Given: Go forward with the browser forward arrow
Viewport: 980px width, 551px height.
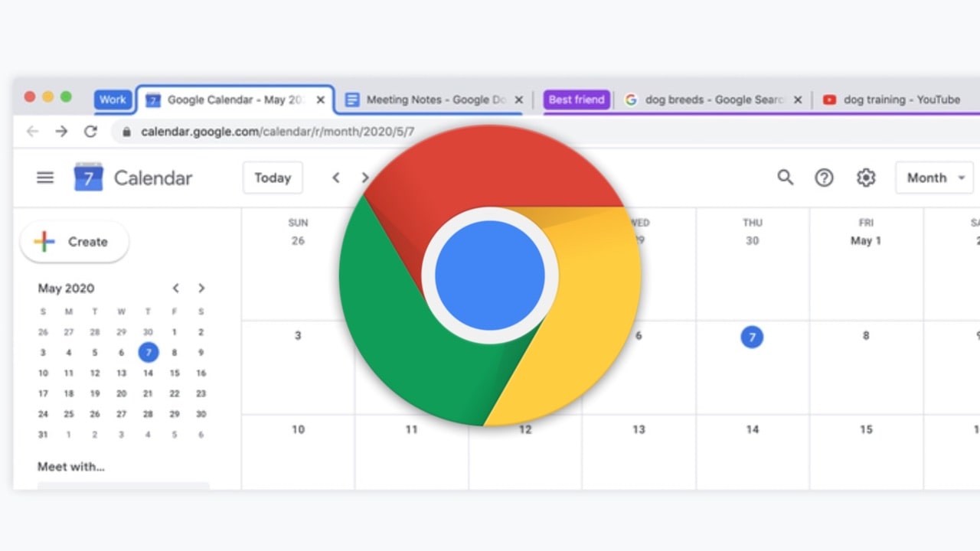Looking at the screenshot, I should (61, 132).
